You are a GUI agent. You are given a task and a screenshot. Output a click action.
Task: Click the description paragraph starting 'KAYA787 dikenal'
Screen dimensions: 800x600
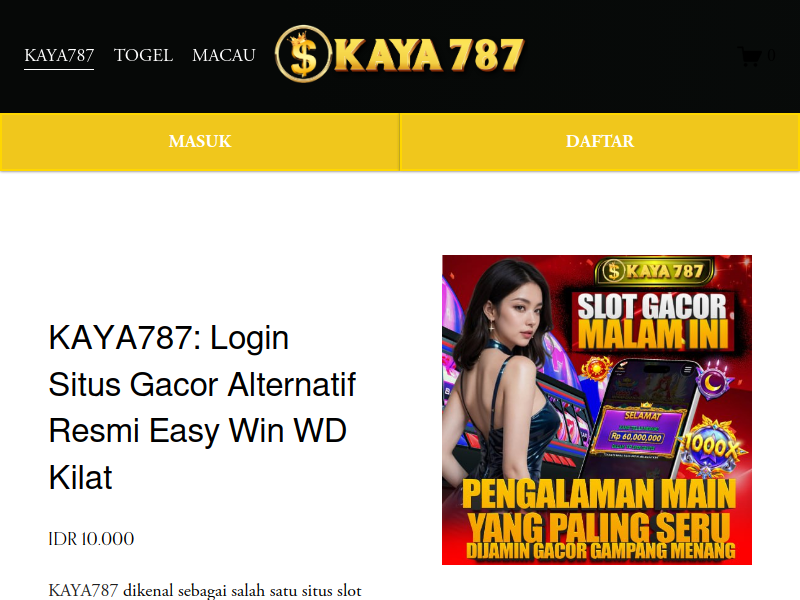click(205, 590)
